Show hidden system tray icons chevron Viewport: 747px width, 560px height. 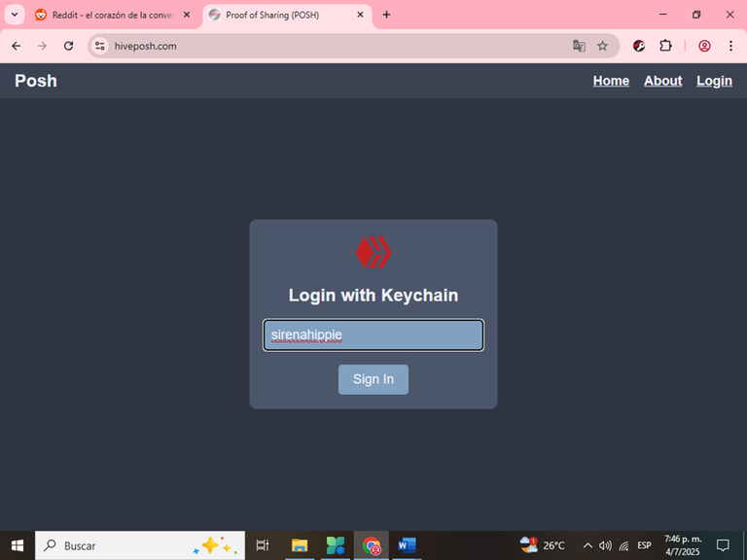587,545
